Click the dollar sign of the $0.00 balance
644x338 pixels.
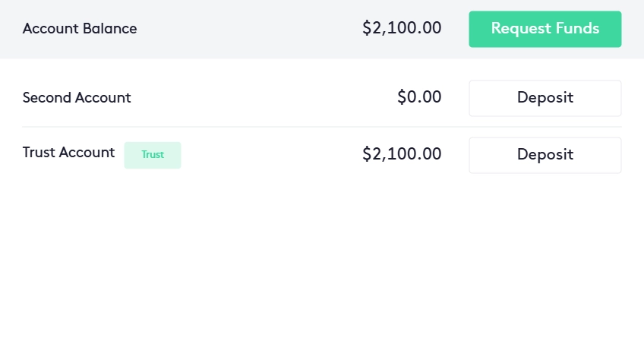coord(402,98)
